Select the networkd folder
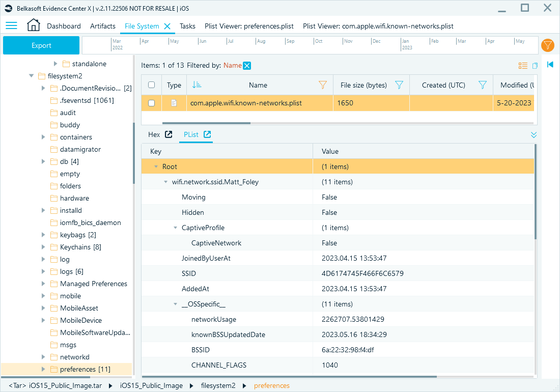Screen dimensions: 560x392 point(75,357)
